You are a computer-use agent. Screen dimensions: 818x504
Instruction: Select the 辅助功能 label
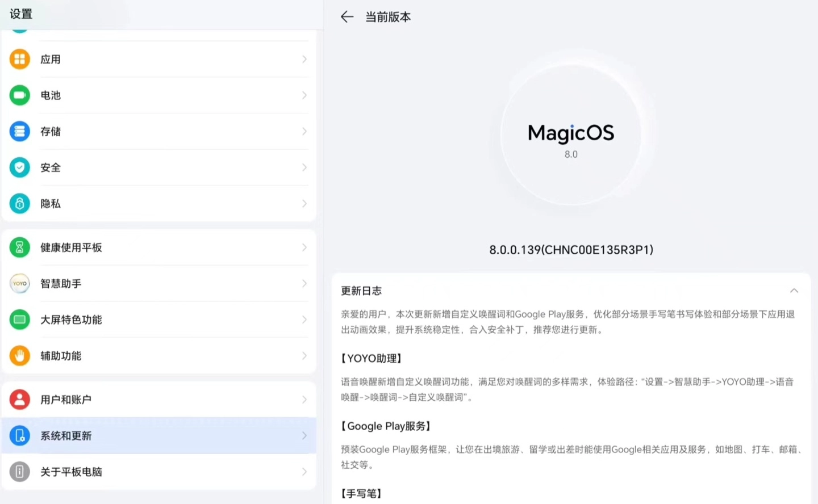[61, 356]
